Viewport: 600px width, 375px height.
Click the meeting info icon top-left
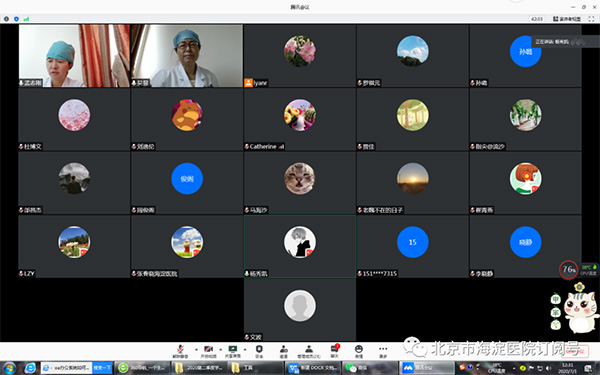tap(6, 19)
